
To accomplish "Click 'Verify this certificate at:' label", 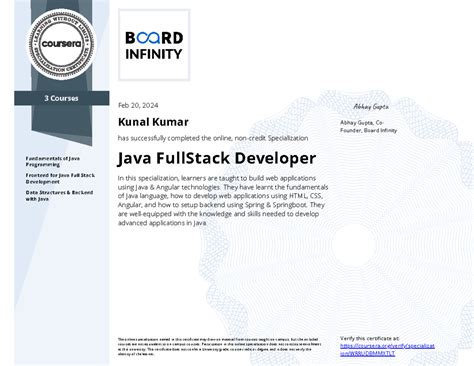I will pyautogui.click(x=370, y=338).
